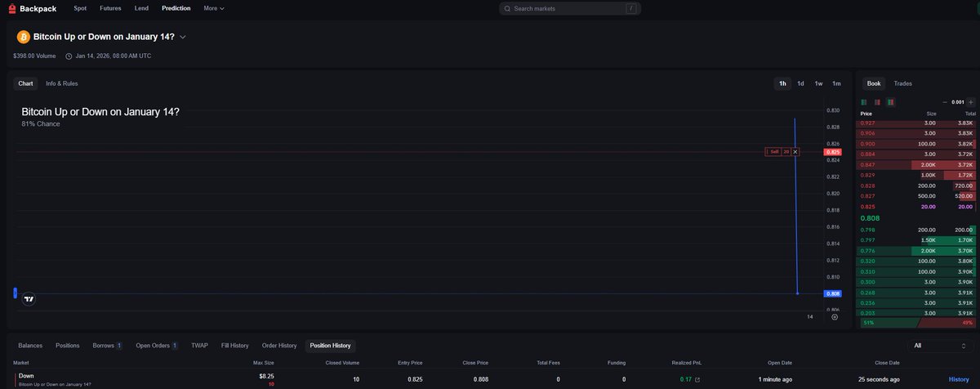Open share icon next to Realized PnL 0.17

pyautogui.click(x=697, y=379)
